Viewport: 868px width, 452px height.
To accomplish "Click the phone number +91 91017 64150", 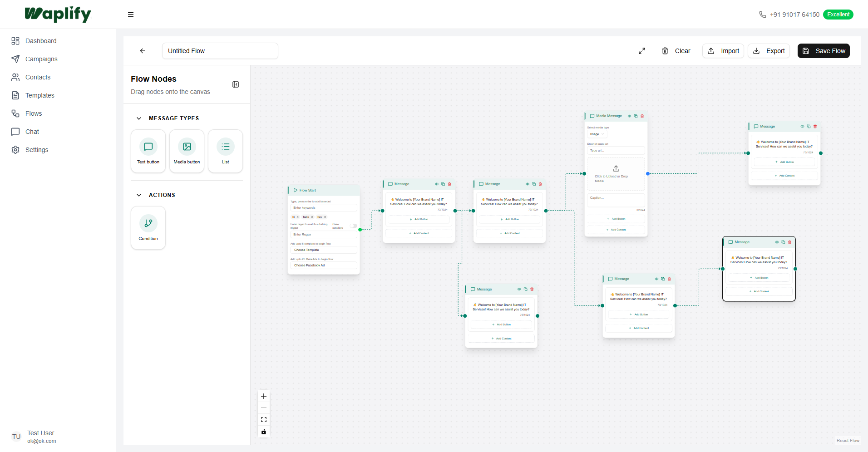I will tap(794, 15).
